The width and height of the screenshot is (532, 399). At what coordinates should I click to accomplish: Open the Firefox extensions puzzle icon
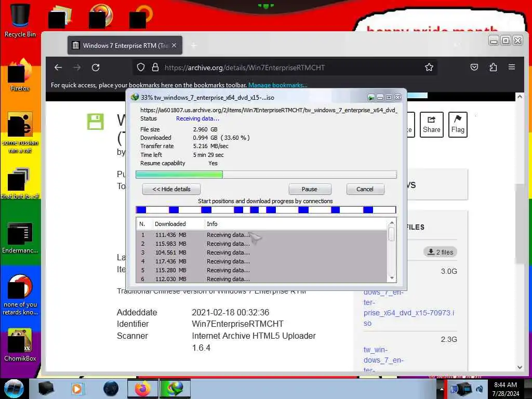pyautogui.click(x=494, y=67)
